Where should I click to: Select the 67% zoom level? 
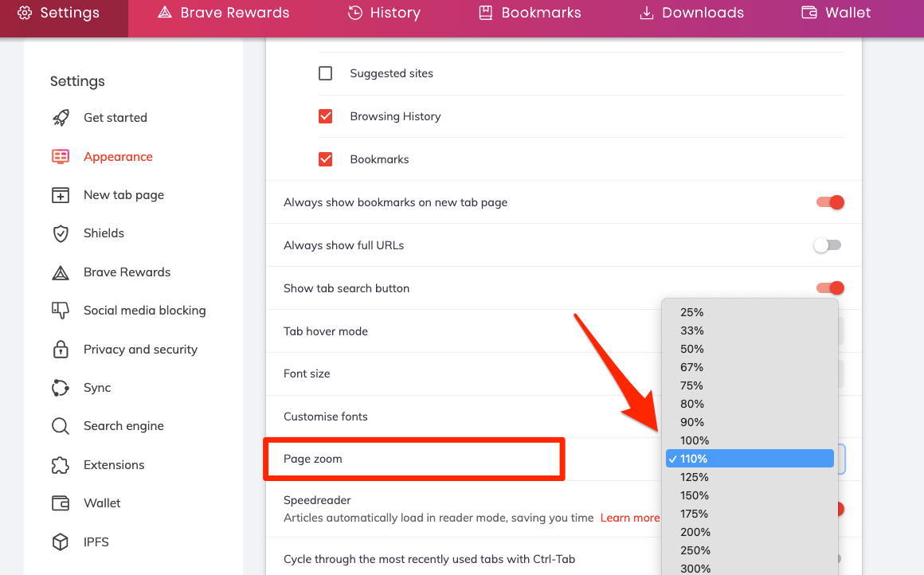tap(750, 367)
